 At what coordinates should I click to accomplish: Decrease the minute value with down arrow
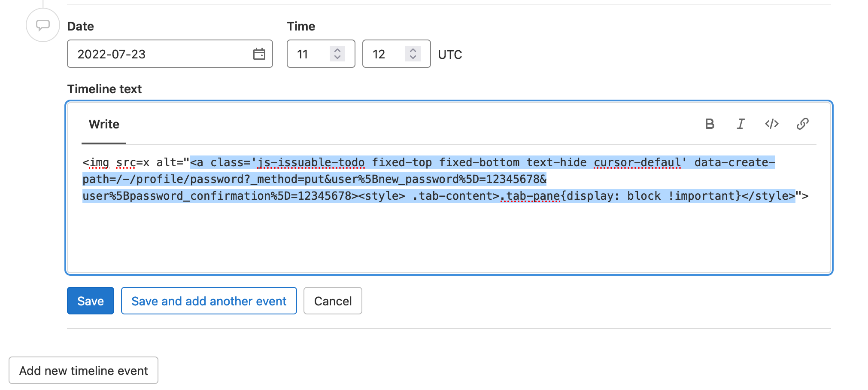pyautogui.click(x=413, y=58)
